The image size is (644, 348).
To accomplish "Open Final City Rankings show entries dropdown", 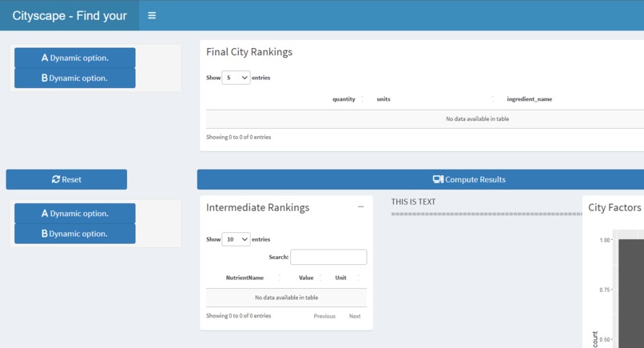I will (236, 78).
